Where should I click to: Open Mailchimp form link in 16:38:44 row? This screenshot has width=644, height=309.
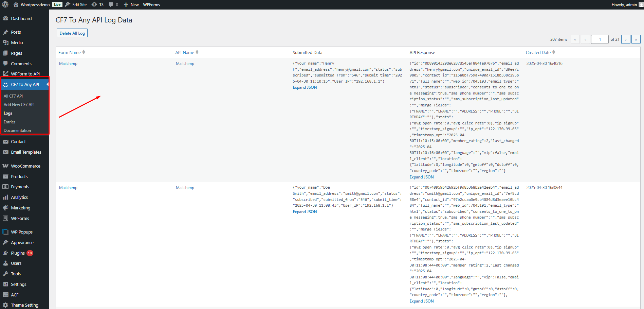tap(68, 188)
